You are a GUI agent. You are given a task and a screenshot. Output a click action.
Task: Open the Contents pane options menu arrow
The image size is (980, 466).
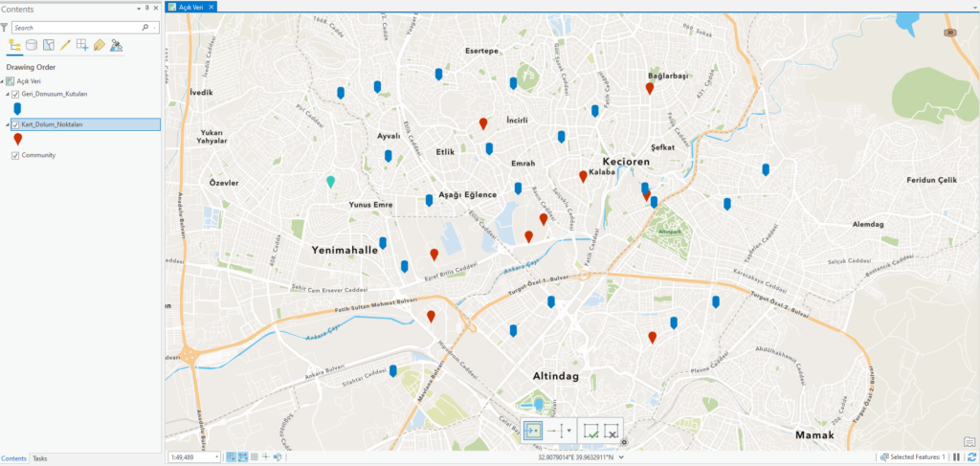[x=139, y=8]
